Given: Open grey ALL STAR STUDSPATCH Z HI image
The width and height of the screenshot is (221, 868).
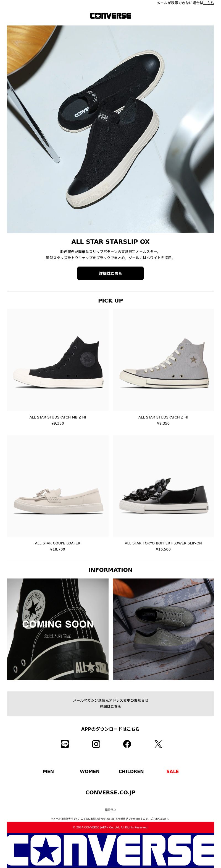Looking at the screenshot, I should click(163, 360).
